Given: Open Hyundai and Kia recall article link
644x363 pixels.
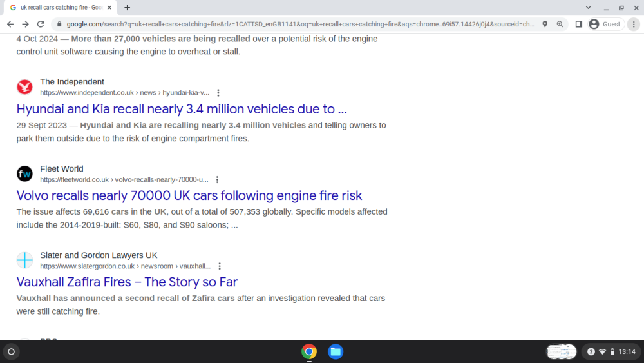Looking at the screenshot, I should (x=182, y=109).
